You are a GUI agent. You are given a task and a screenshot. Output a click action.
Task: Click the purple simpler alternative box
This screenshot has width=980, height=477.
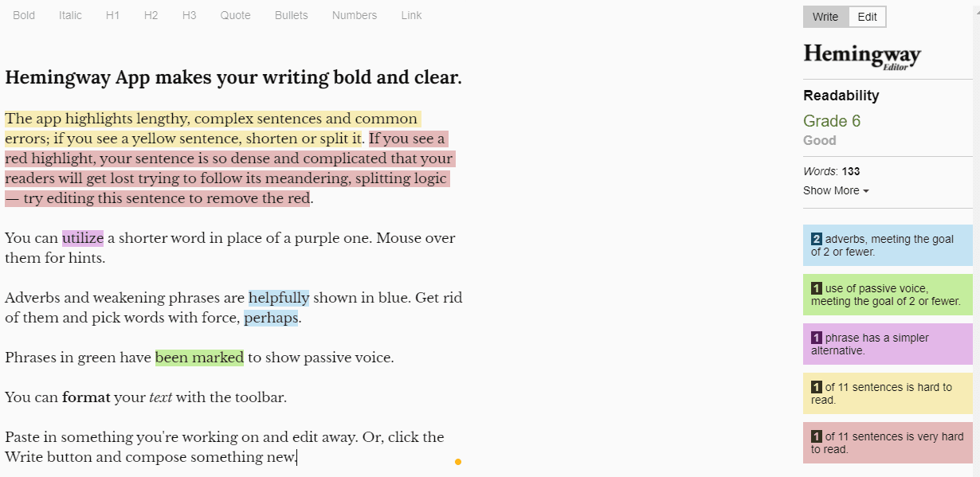point(888,344)
